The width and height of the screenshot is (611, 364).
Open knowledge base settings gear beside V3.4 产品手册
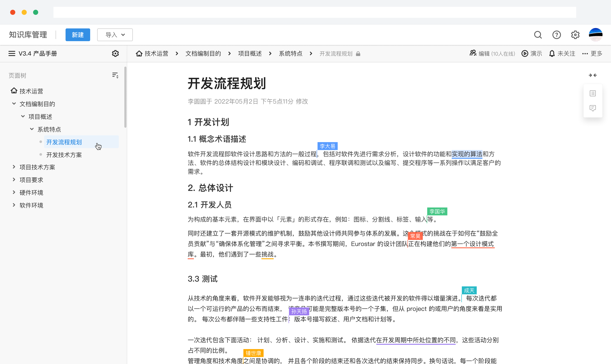pos(115,53)
